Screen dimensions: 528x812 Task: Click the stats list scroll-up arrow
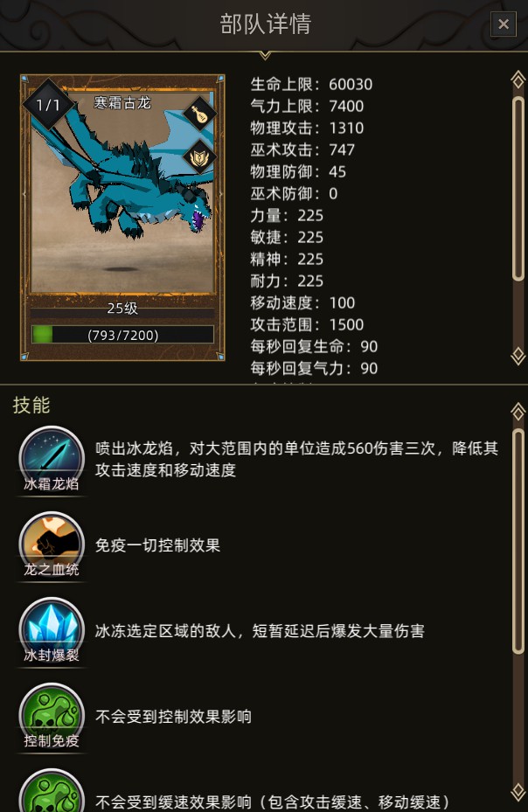pyautogui.click(x=518, y=80)
